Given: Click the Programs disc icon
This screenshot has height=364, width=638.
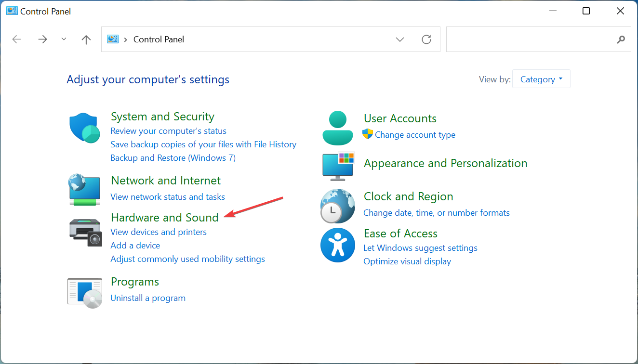Looking at the screenshot, I should tap(85, 292).
